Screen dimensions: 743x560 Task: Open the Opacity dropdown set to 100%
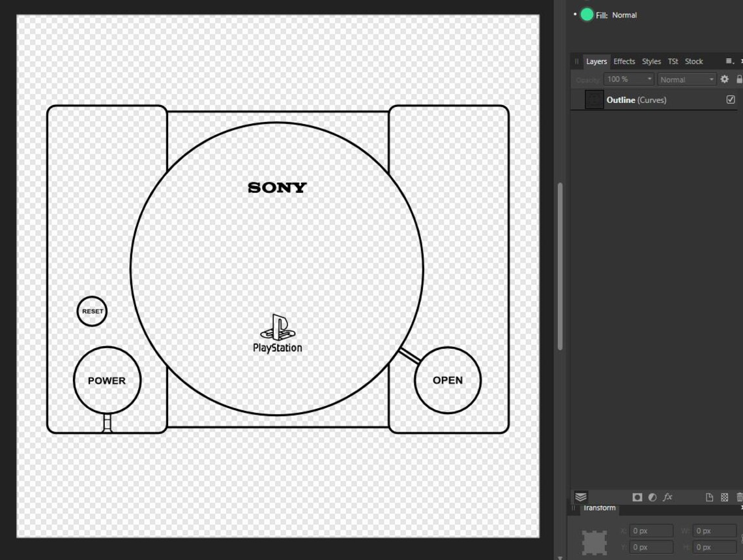pos(628,79)
